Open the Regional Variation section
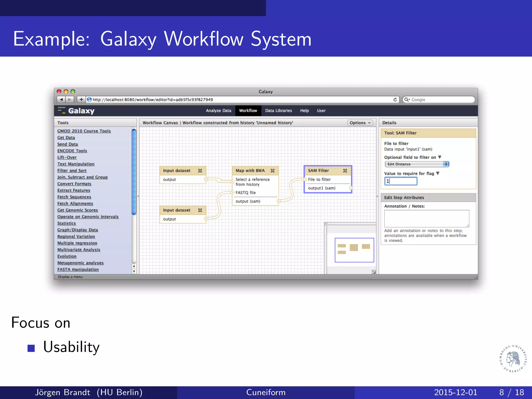Screen dimensions: 532x399 point(76,237)
